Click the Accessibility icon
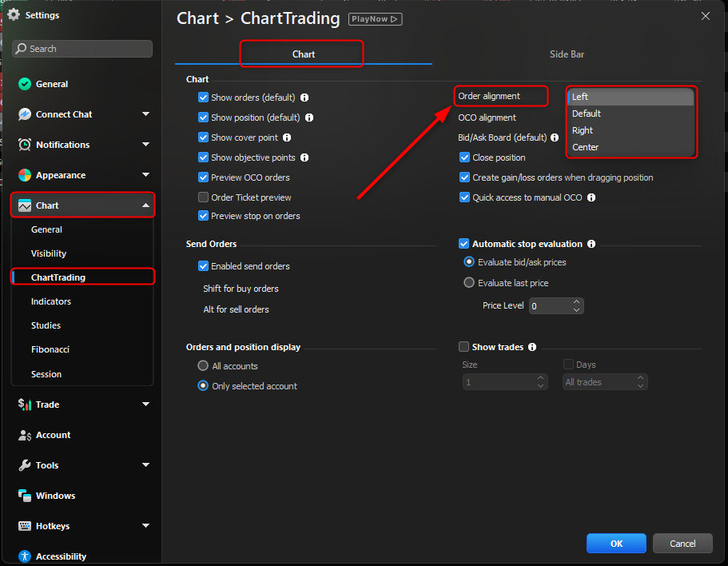This screenshot has width=728, height=566. point(25,556)
